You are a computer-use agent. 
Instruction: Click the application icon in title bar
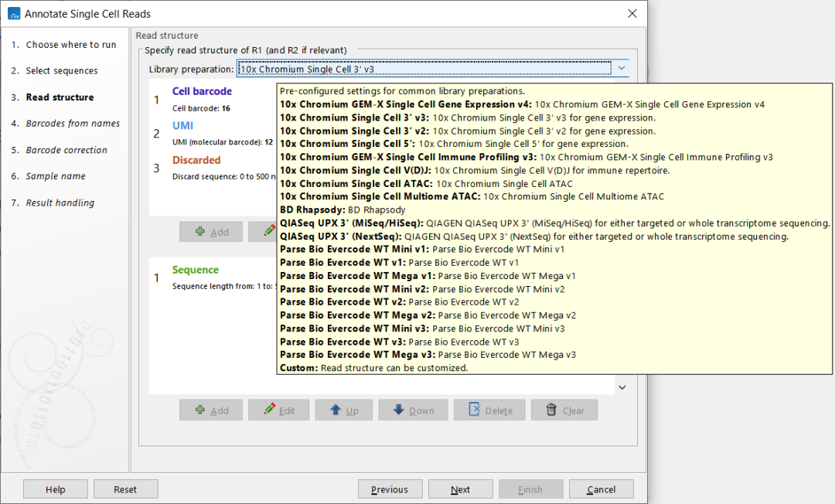coord(14,14)
